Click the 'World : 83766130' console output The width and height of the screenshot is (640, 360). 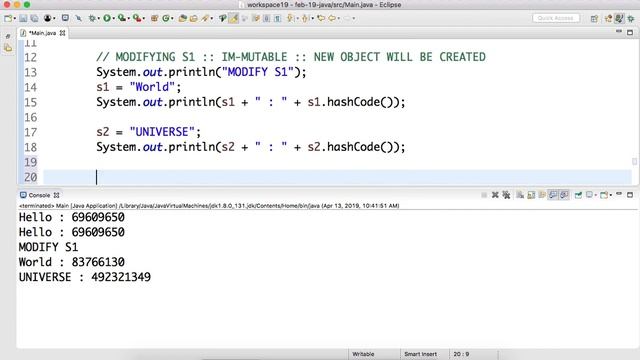(x=72, y=262)
